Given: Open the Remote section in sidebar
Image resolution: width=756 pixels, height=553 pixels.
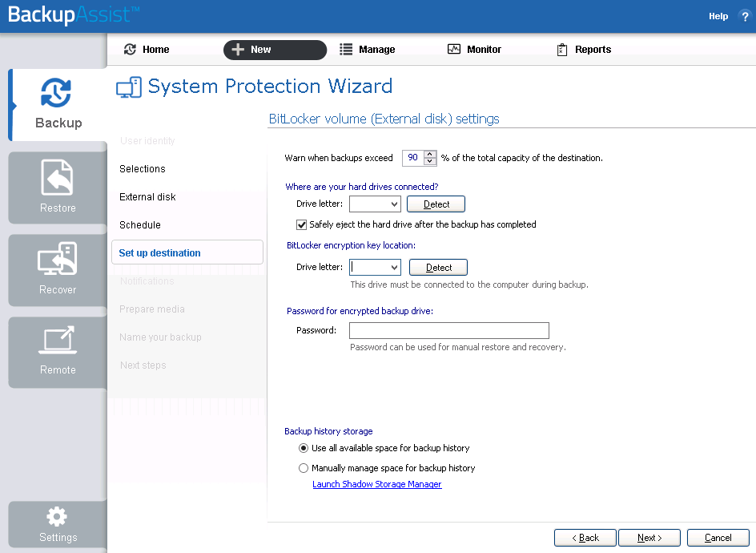Looking at the screenshot, I should pyautogui.click(x=58, y=353).
